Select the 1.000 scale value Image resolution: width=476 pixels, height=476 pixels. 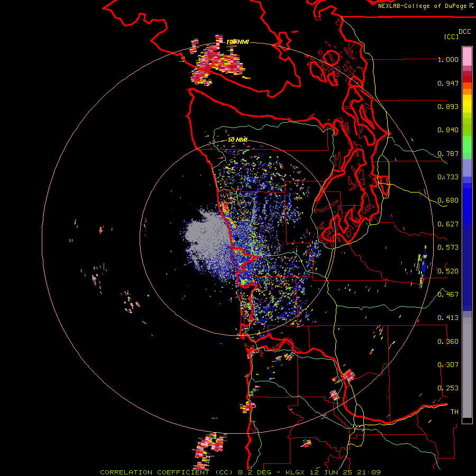click(448, 59)
